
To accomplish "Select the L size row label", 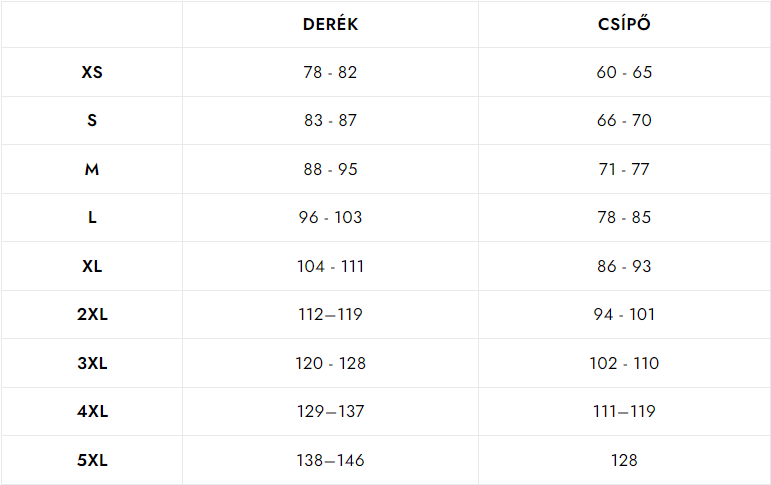I will tap(92, 217).
